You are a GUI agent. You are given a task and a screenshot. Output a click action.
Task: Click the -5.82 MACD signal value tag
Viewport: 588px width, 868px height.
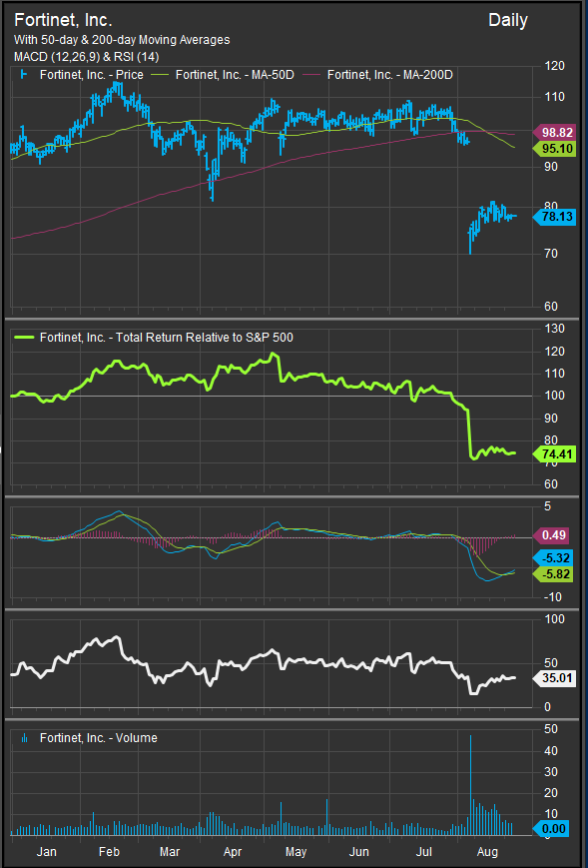click(x=554, y=574)
